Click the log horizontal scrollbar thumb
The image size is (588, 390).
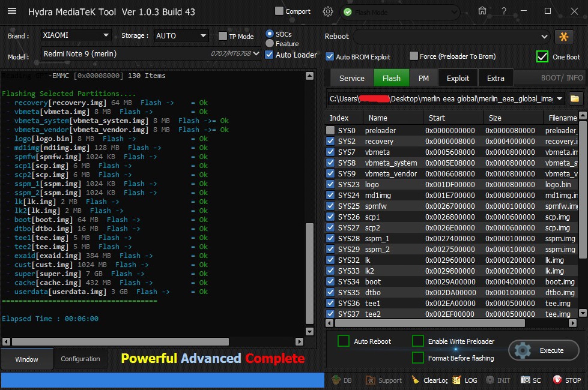(x=120, y=341)
